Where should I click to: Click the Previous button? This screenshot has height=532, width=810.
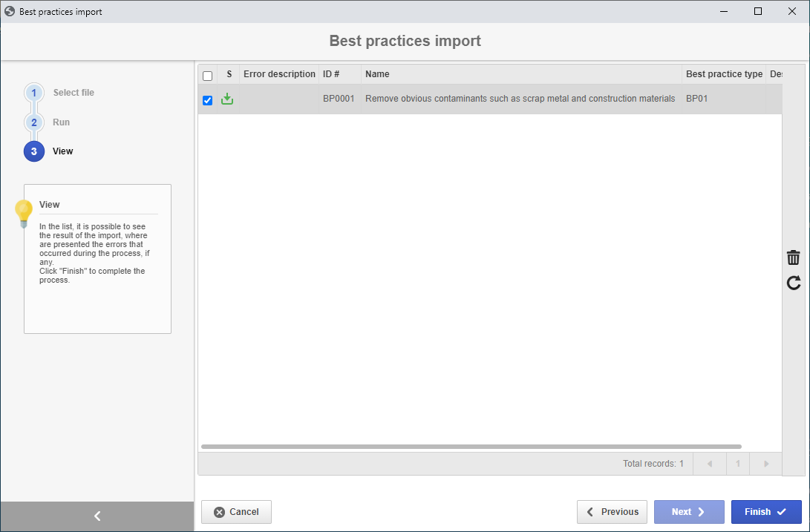point(613,512)
